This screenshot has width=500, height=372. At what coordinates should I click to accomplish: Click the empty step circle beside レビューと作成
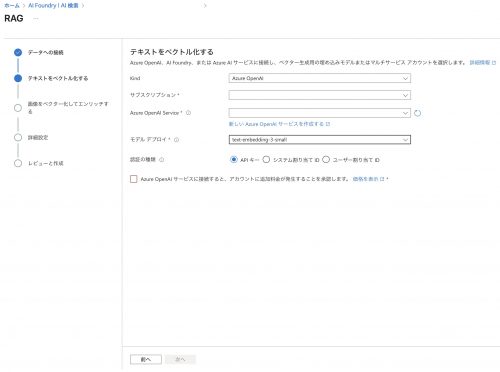[18, 163]
